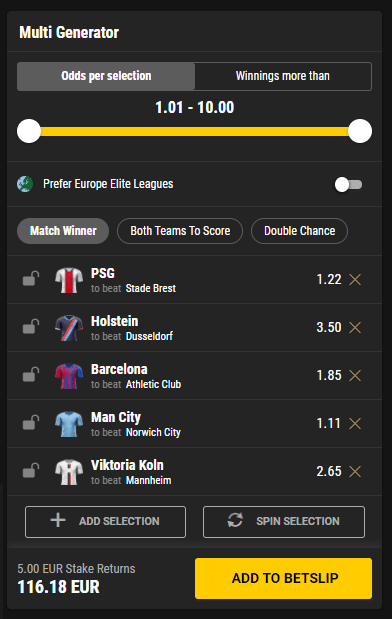Remove the Barcelona 1.85 selection
Screen dimensions: 392x619
click(355, 375)
